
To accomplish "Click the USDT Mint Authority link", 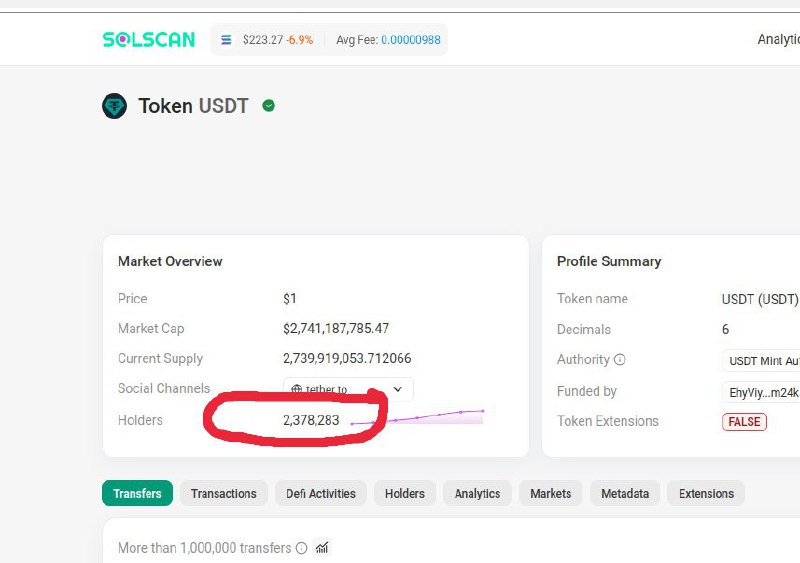I will [x=764, y=361].
